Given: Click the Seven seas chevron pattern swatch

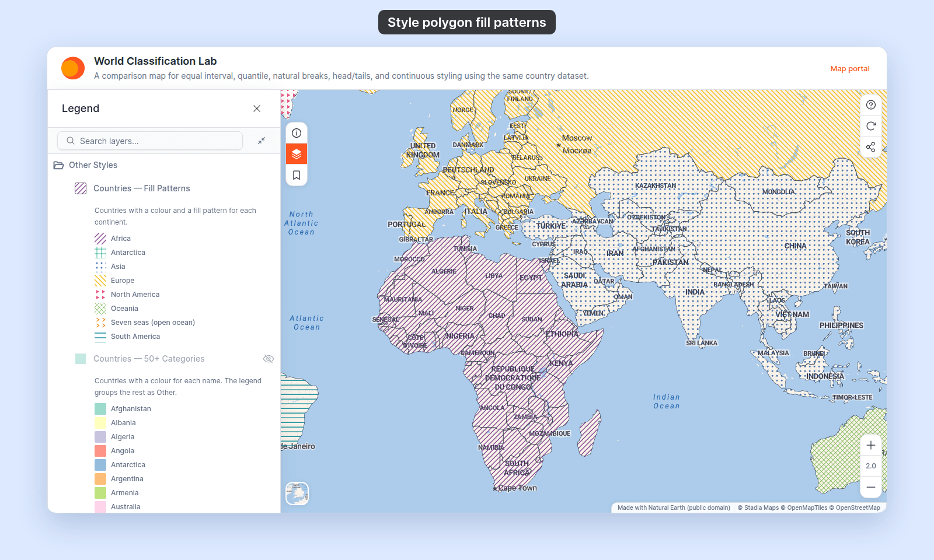Looking at the screenshot, I should [x=100, y=323].
